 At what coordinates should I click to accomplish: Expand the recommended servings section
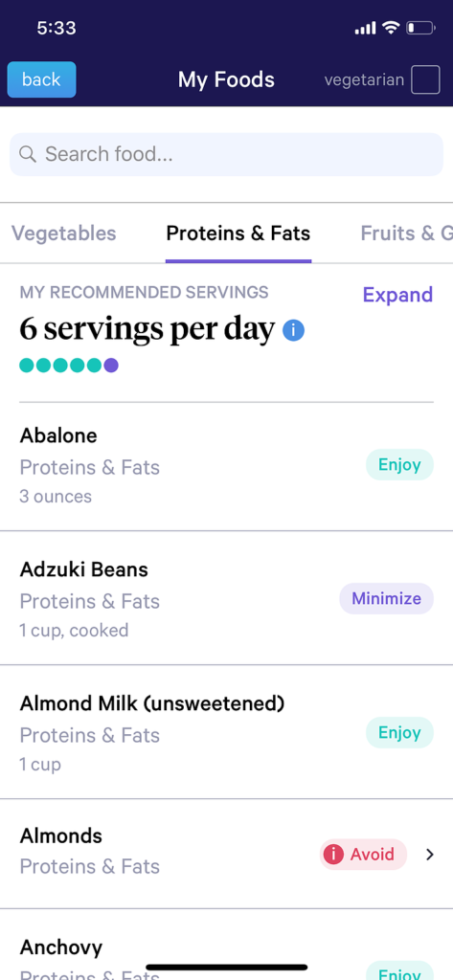(398, 295)
